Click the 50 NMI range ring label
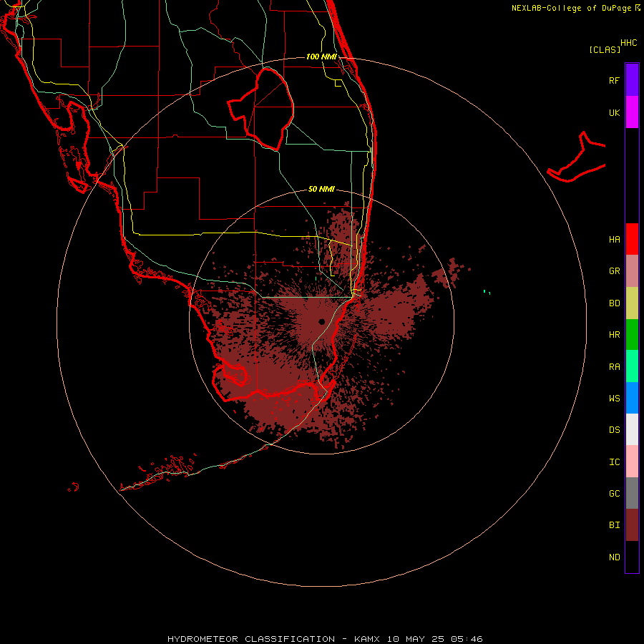This screenshot has height=644, width=644. 321,189
